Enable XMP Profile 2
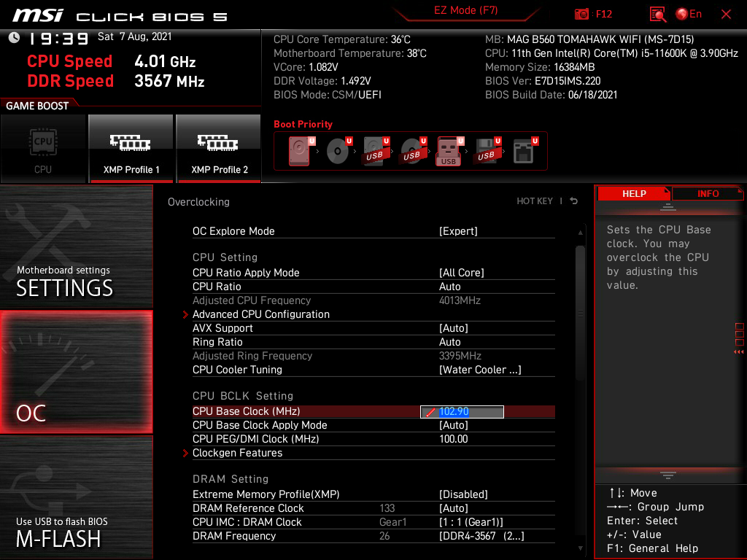This screenshot has width=747, height=560. (x=219, y=149)
